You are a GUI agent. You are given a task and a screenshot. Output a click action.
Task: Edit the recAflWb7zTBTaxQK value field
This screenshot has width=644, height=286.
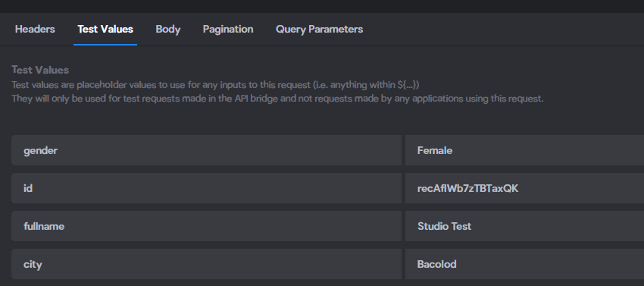tap(524, 188)
